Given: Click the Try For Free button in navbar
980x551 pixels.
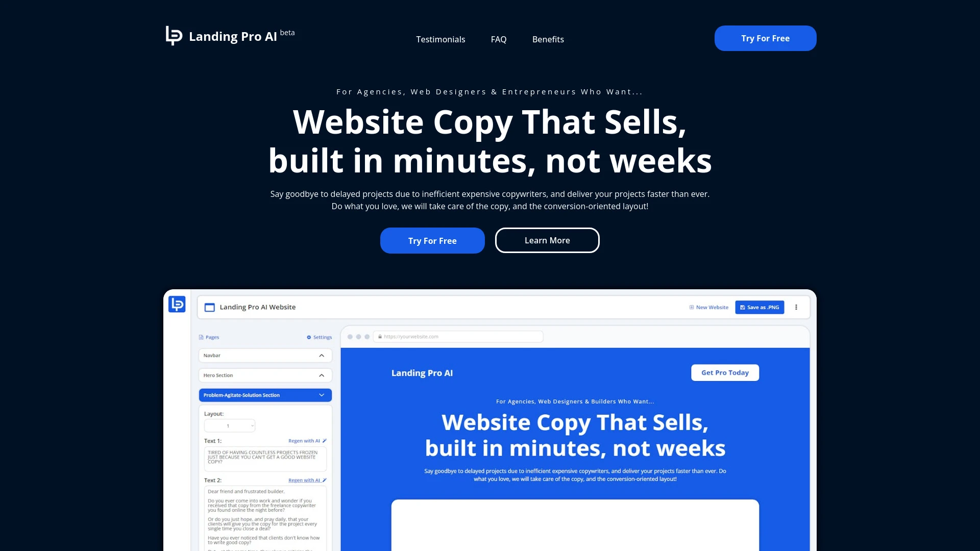Looking at the screenshot, I should point(765,38).
